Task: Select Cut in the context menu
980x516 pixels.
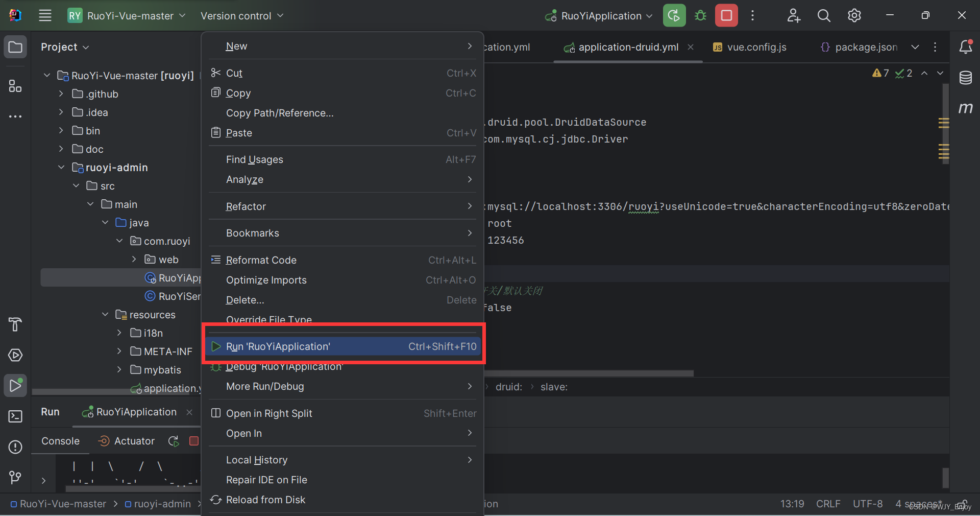Action: click(343, 73)
